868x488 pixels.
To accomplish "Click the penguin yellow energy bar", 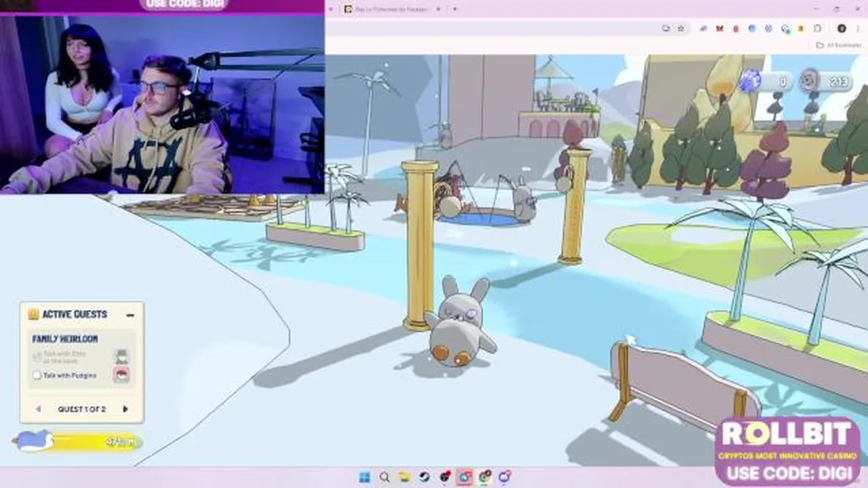I will coord(95,443).
